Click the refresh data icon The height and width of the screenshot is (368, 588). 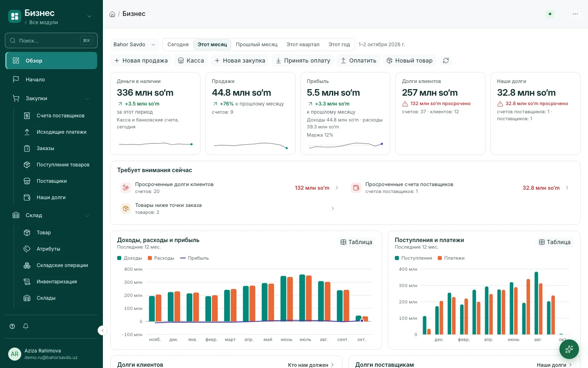[x=446, y=61]
